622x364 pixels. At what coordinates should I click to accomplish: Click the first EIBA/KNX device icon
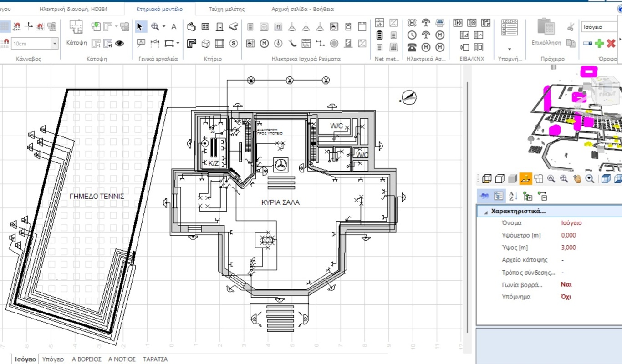pos(458,23)
